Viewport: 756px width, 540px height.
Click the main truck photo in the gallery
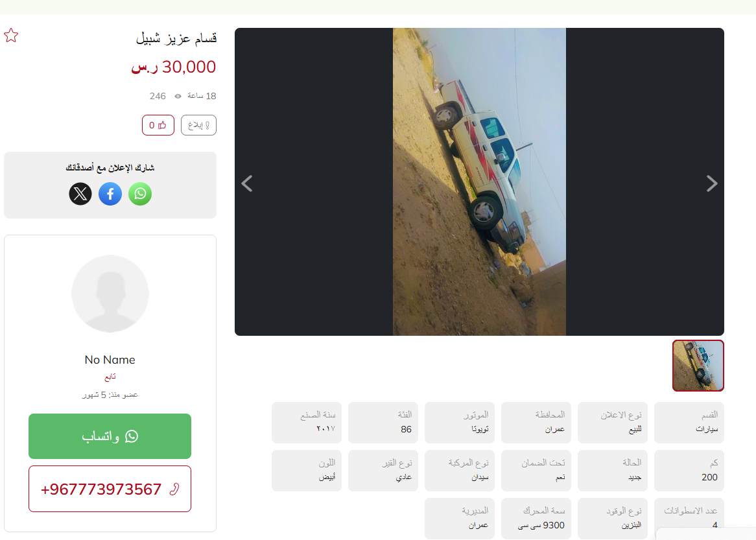(x=479, y=182)
